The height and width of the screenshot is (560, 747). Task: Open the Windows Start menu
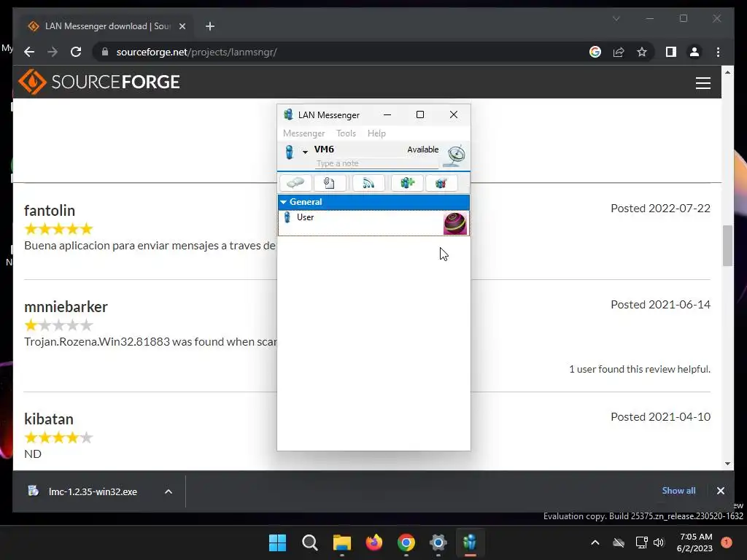coord(277,542)
